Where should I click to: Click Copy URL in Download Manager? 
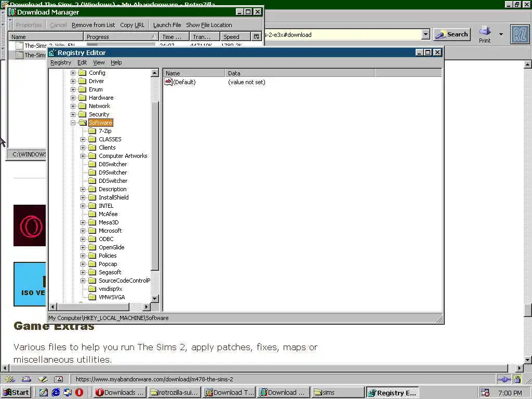132,25
